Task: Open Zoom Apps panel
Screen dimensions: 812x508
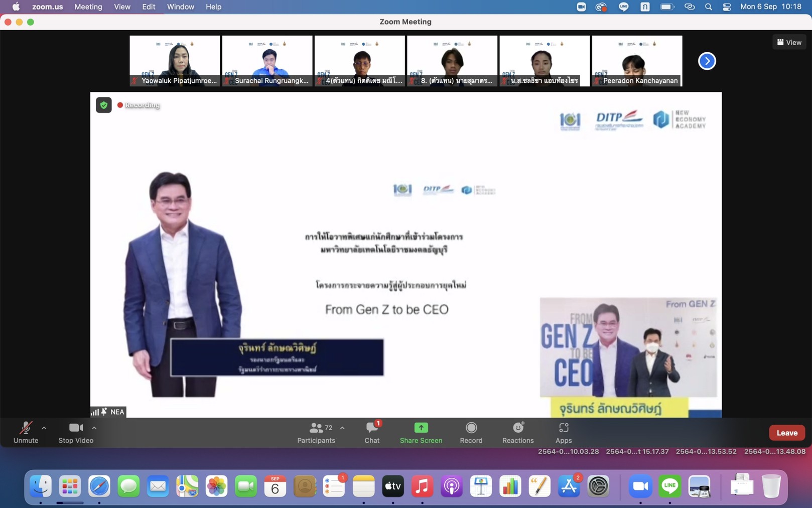Action: pos(564,432)
